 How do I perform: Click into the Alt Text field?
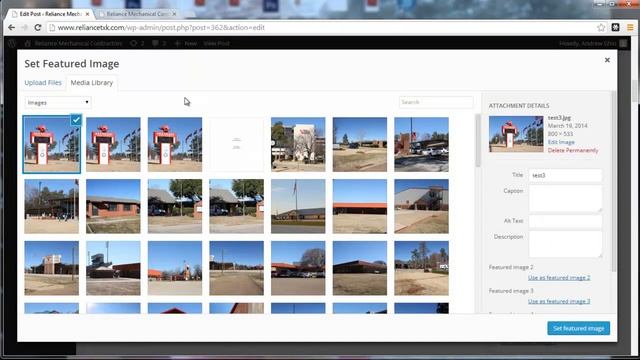(565, 221)
